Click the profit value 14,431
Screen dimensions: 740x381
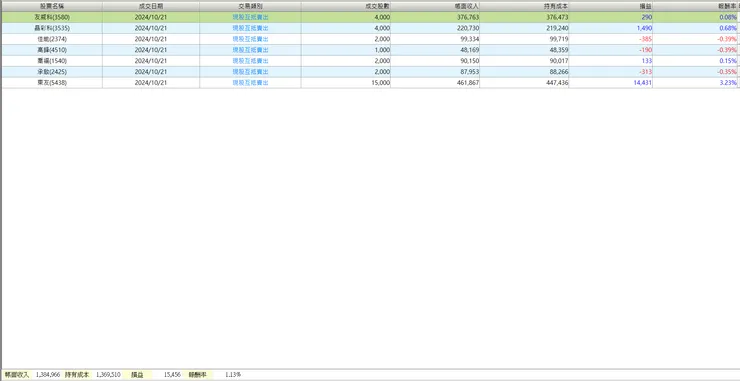[644, 82]
